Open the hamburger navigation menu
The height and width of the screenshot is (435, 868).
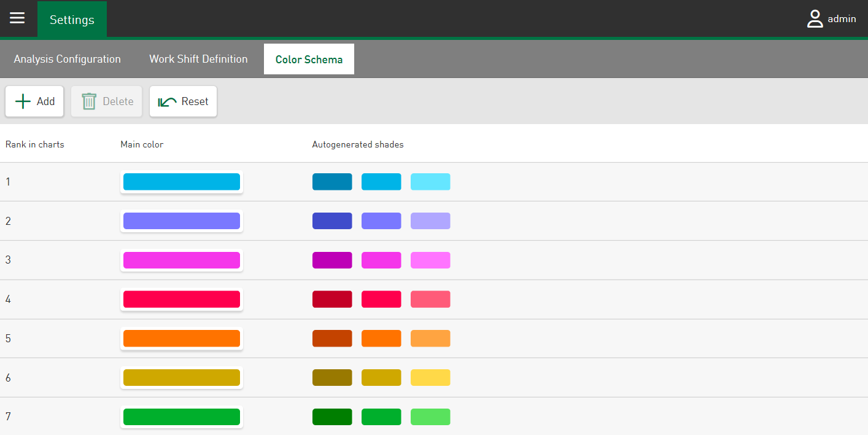(17, 18)
